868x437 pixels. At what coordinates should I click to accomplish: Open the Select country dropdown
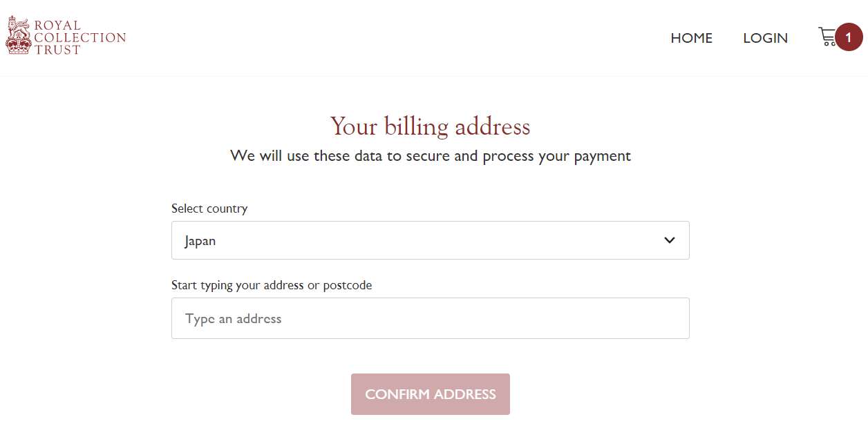click(x=430, y=240)
